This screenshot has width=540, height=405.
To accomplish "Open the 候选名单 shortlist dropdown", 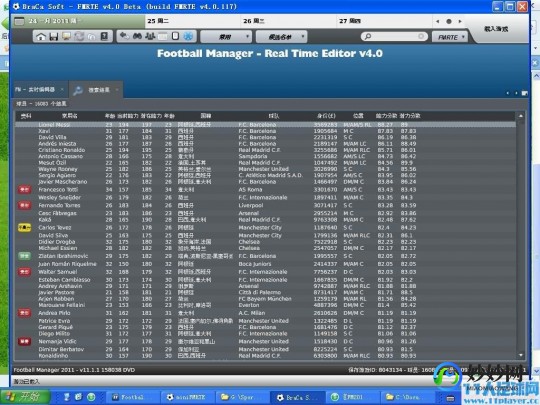I will 281,37.
